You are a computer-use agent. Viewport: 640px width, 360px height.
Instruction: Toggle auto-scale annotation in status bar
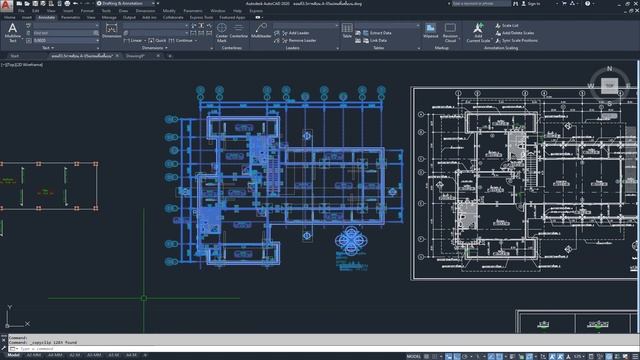560,356
